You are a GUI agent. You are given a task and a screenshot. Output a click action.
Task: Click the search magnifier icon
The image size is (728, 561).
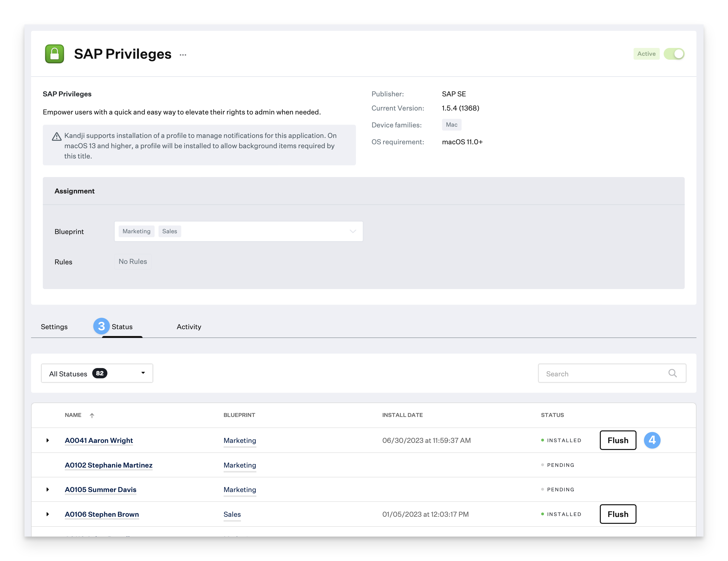(x=672, y=373)
